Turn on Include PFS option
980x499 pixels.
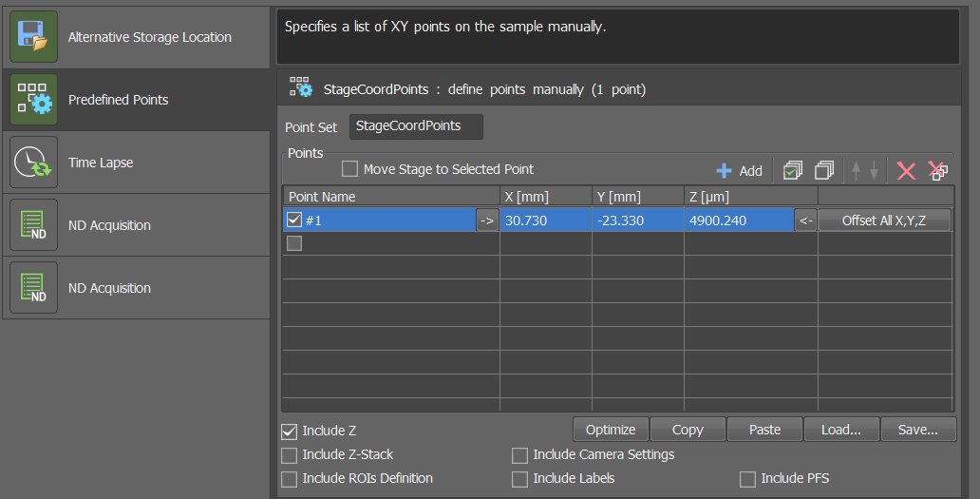747,478
